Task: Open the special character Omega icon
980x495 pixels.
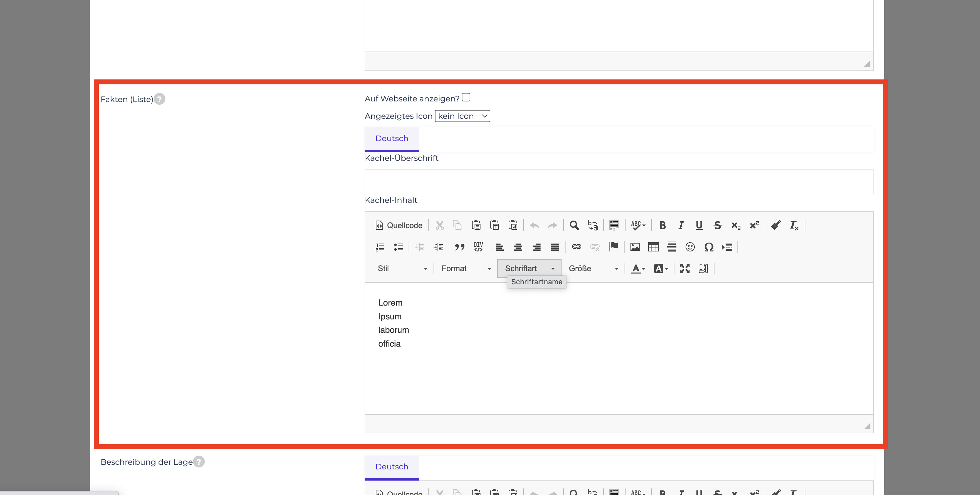Action: [x=708, y=247]
